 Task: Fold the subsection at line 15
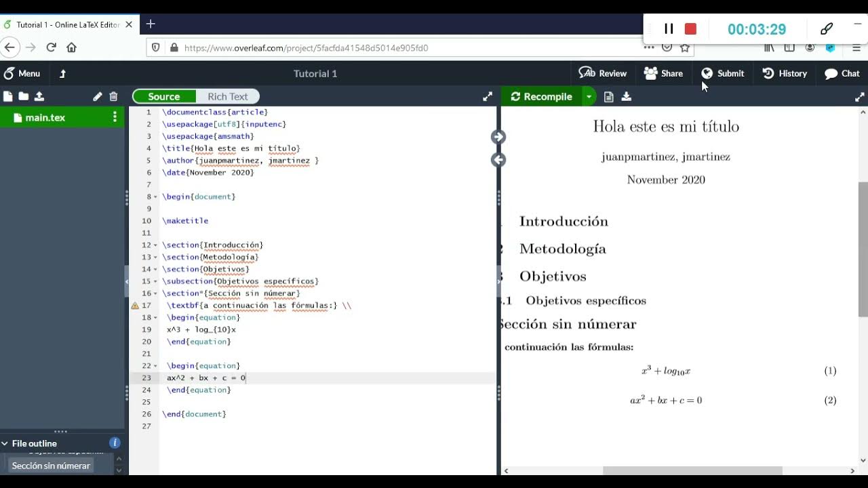tap(155, 281)
